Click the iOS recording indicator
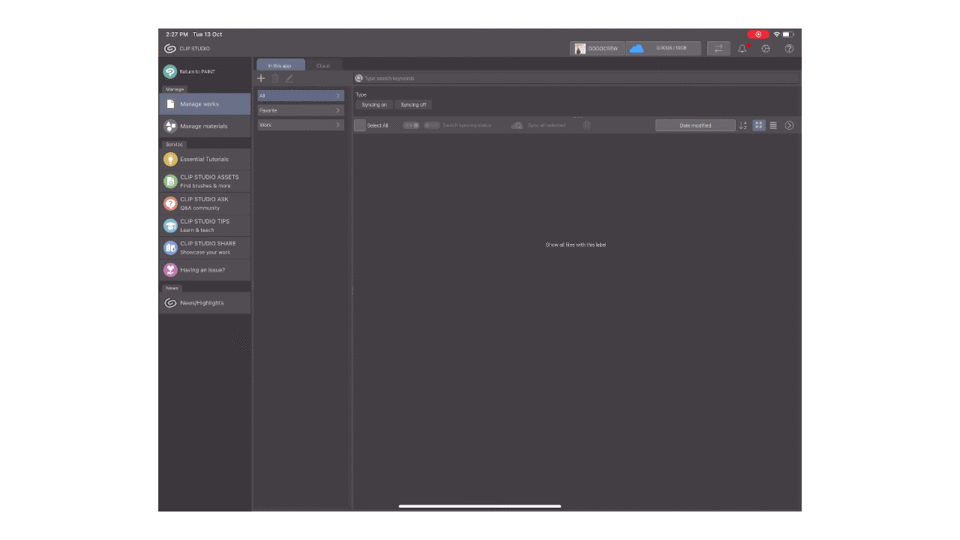Screen dimensions: 960x540 coord(758,34)
